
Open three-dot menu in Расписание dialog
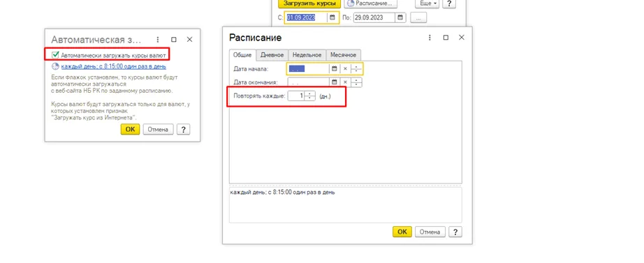coord(430,38)
